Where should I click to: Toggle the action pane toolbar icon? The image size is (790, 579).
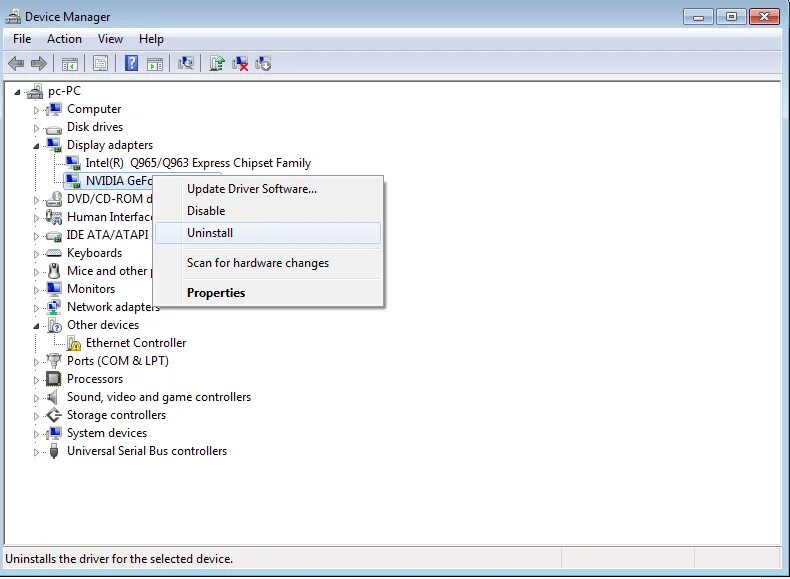click(x=155, y=64)
